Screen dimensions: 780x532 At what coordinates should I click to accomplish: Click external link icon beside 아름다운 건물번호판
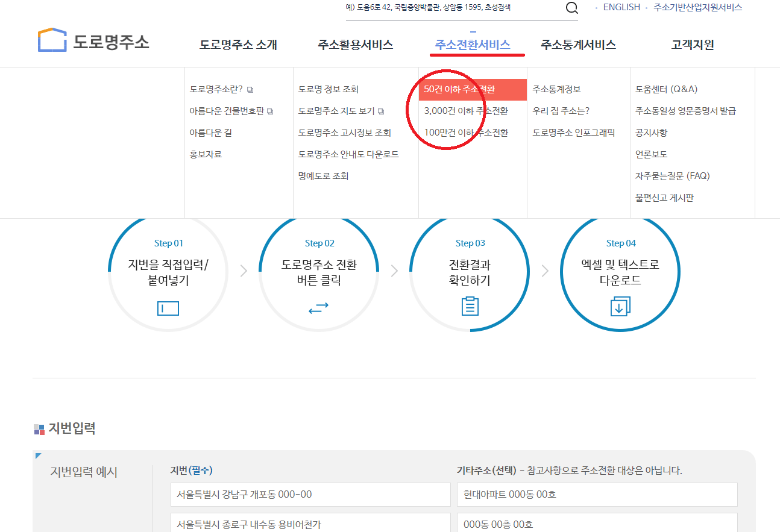point(270,111)
